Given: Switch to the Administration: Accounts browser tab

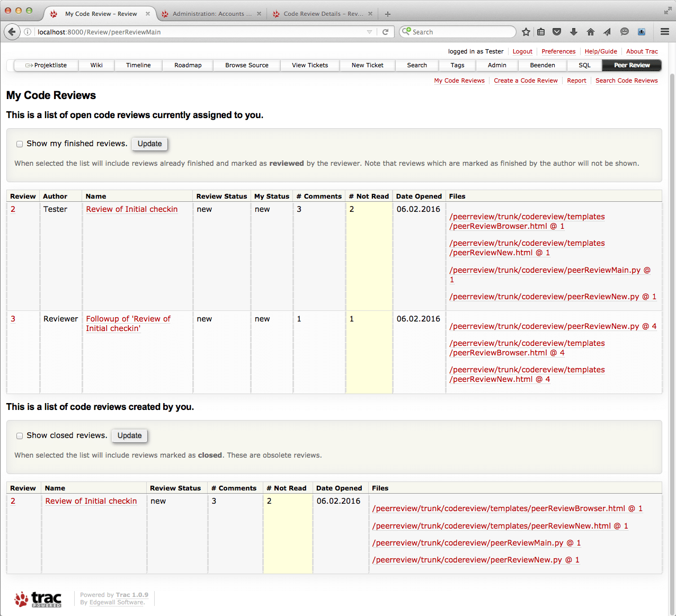Looking at the screenshot, I should tap(211, 14).
